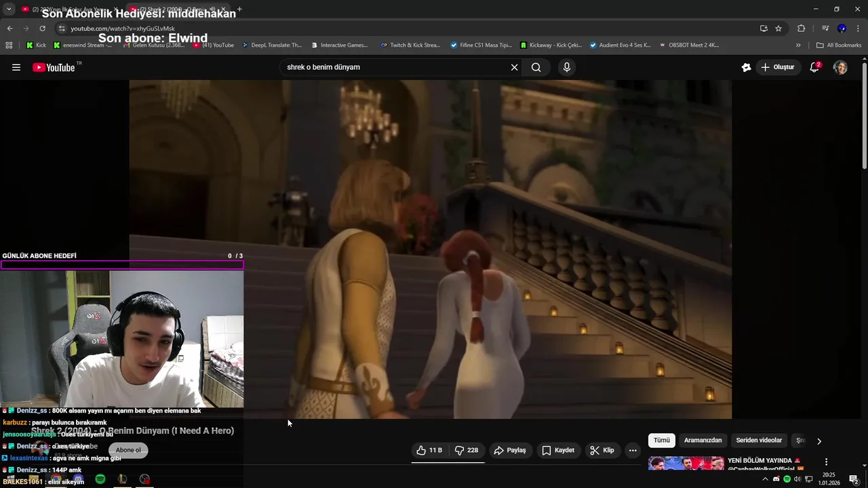
Task: Open the Kick bookmark
Action: (x=36, y=45)
